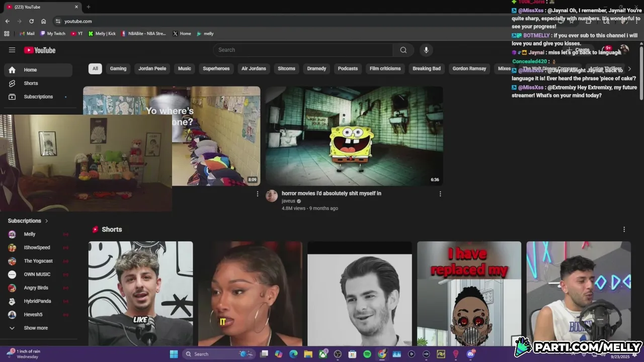
Task: Open the Xbox app from taskbar
Action: pyautogui.click(x=323, y=354)
